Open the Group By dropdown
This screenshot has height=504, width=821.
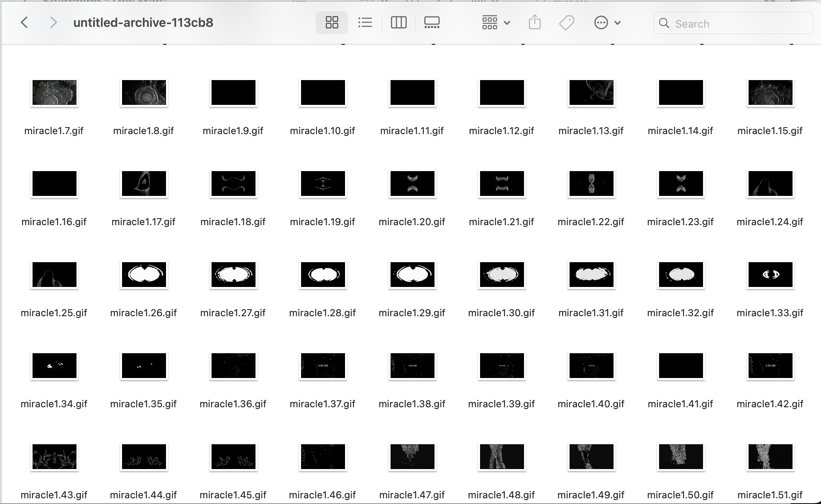point(496,22)
